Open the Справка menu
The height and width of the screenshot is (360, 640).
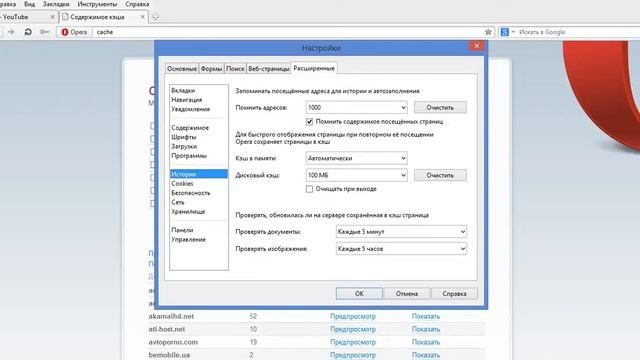pyautogui.click(x=137, y=4)
